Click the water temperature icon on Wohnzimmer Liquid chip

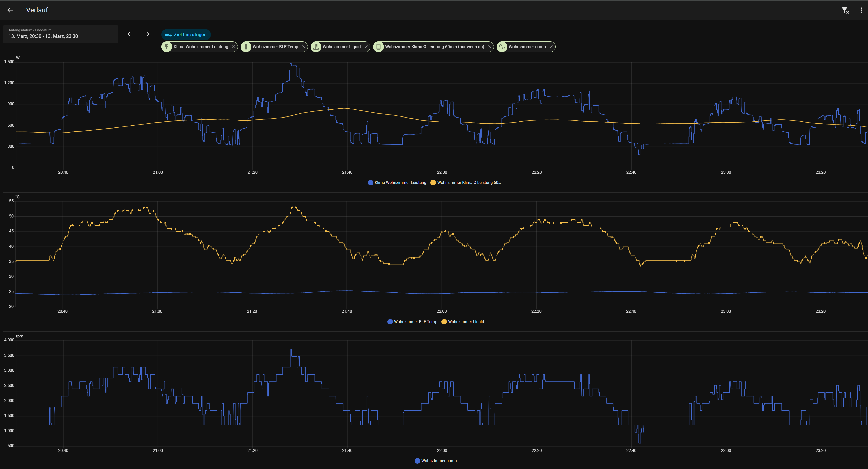click(316, 47)
